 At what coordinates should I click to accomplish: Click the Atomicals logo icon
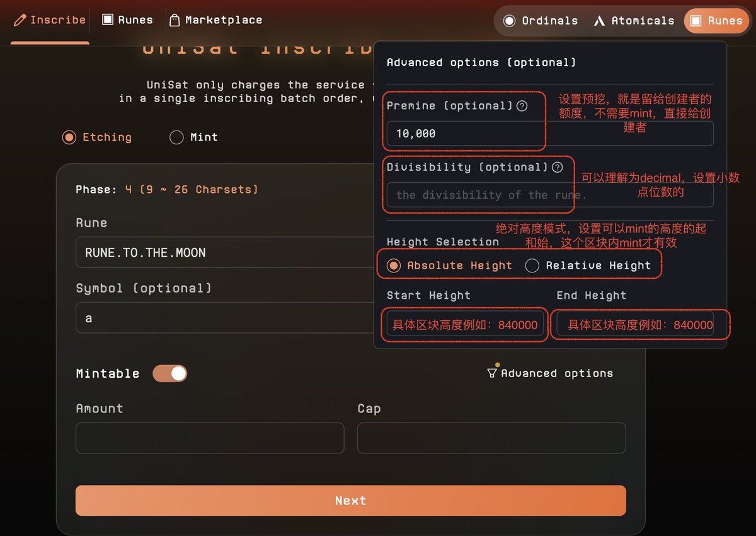tap(599, 21)
